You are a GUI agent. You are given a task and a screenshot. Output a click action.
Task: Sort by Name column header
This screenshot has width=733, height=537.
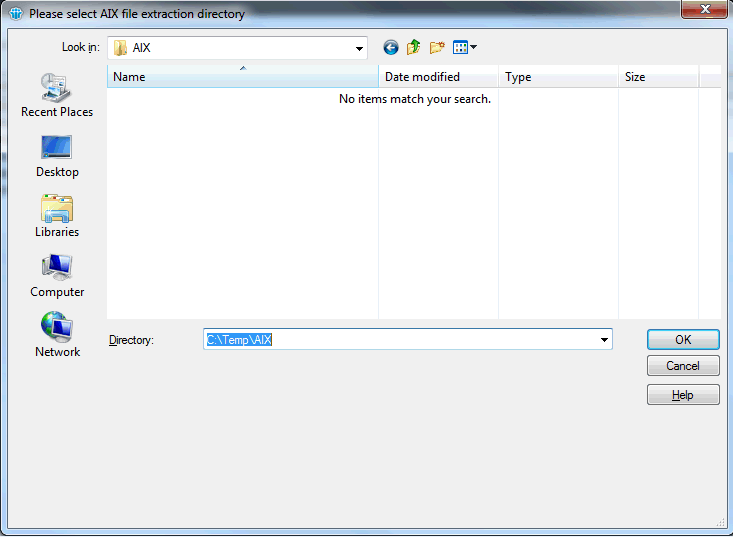click(x=242, y=77)
